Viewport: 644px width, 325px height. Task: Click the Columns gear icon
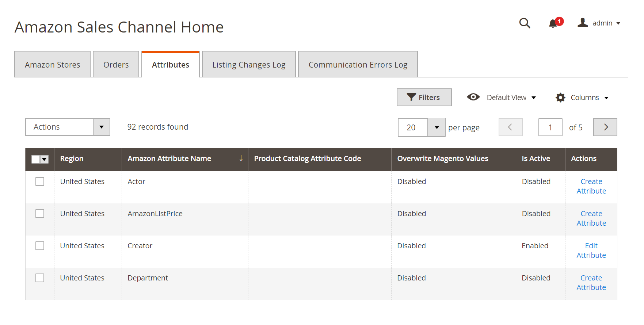pyautogui.click(x=560, y=97)
